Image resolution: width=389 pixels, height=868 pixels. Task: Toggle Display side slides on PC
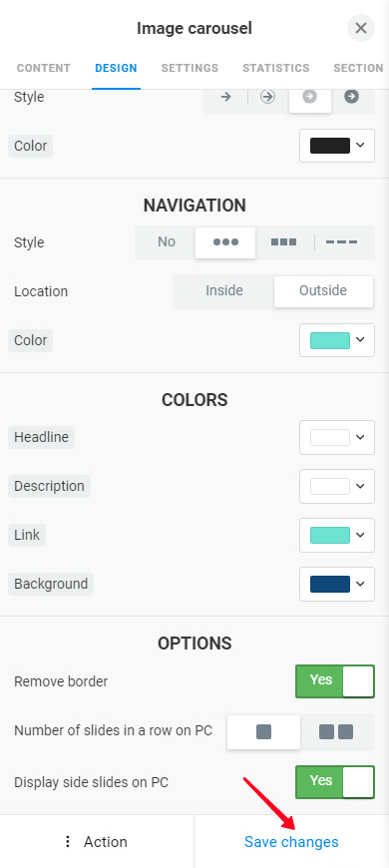[335, 782]
